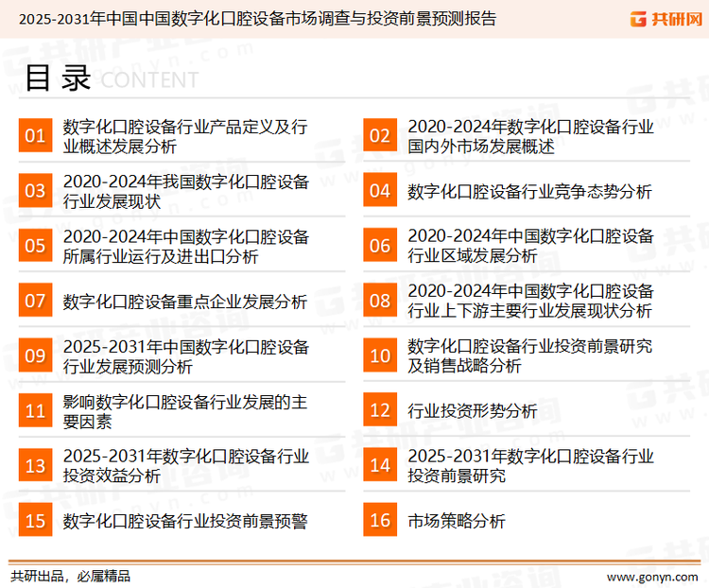Image resolution: width=709 pixels, height=588 pixels.
Task: Click the orange 04 number box
Action: 380,190
